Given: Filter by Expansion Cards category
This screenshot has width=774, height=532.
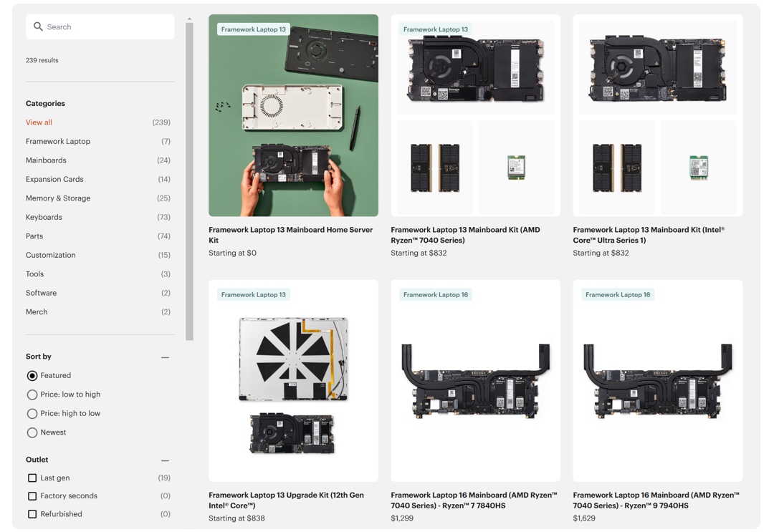Looking at the screenshot, I should [54, 180].
